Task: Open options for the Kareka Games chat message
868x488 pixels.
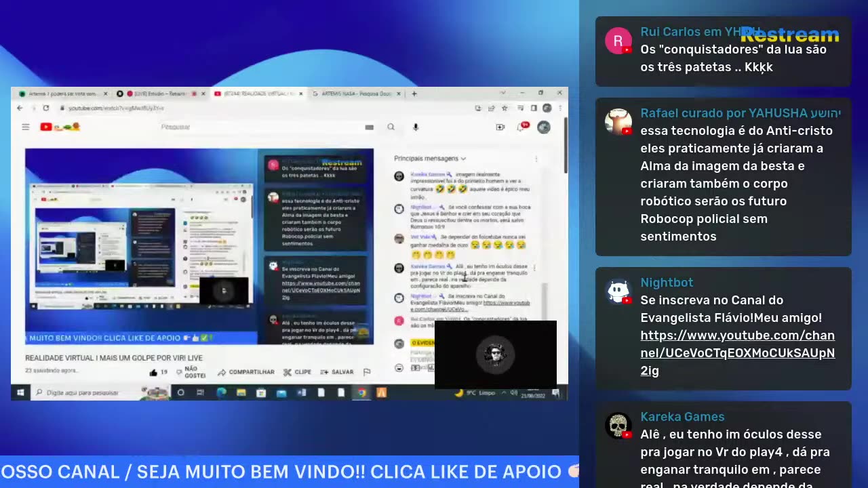Action: tap(534, 268)
